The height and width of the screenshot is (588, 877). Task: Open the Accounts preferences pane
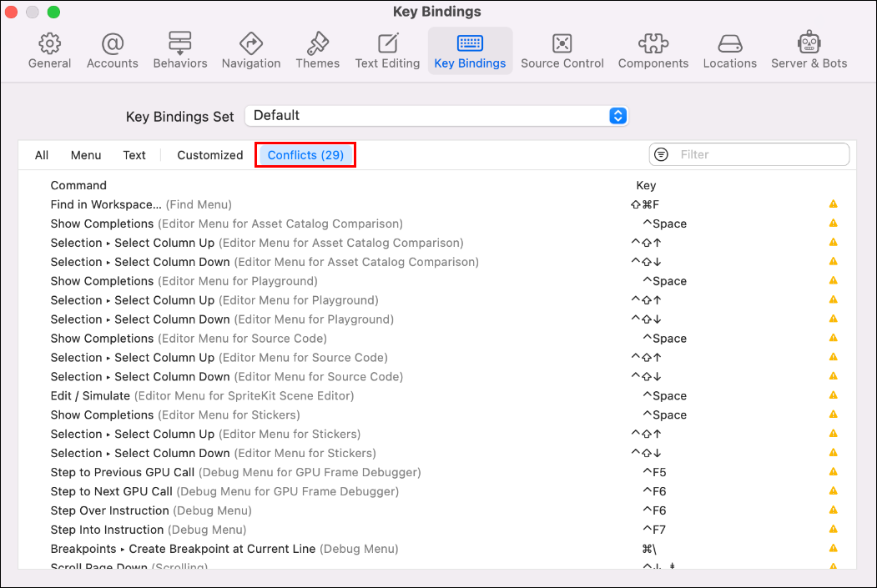pyautogui.click(x=113, y=51)
